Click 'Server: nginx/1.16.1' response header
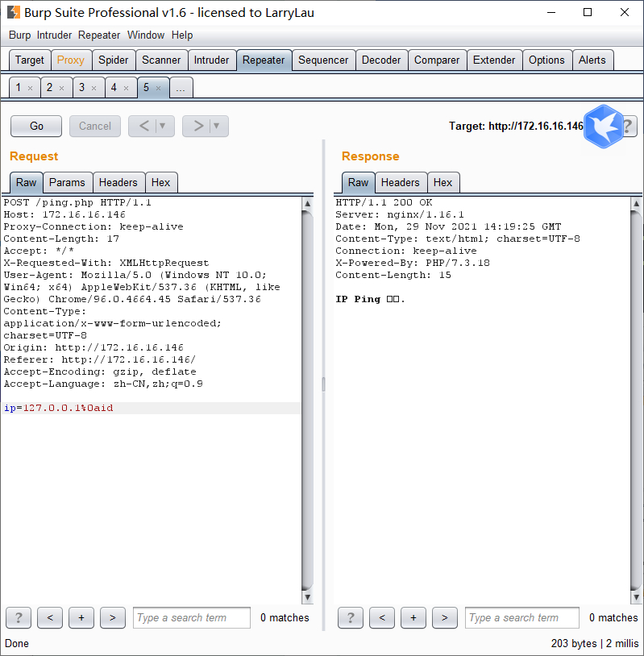Screen dimensions: 644x656 tap(400, 214)
